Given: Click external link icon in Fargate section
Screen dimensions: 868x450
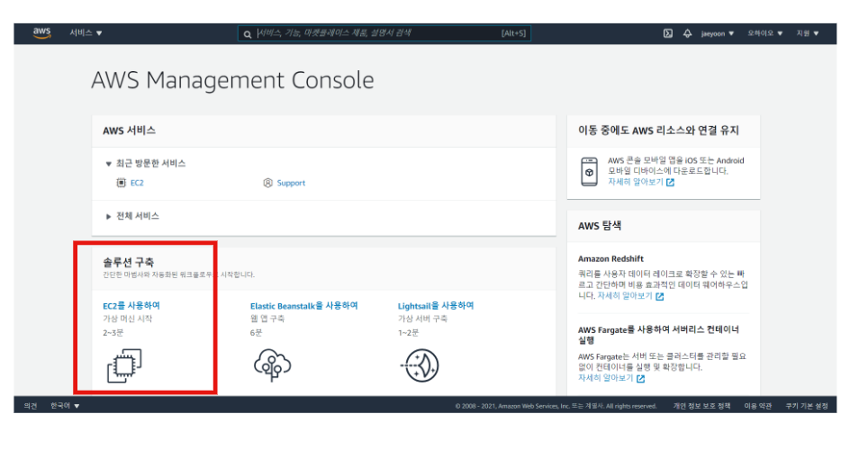Looking at the screenshot, I should point(640,378).
